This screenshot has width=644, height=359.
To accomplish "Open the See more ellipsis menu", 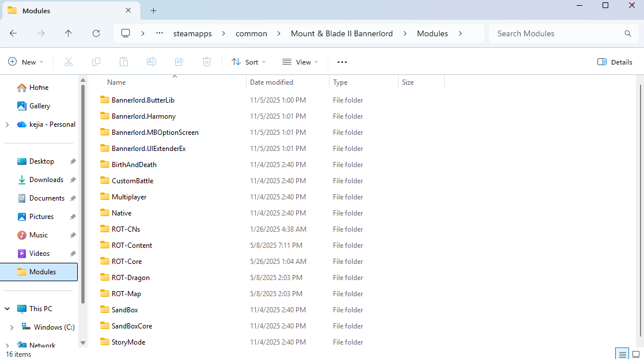I will click(x=342, y=62).
